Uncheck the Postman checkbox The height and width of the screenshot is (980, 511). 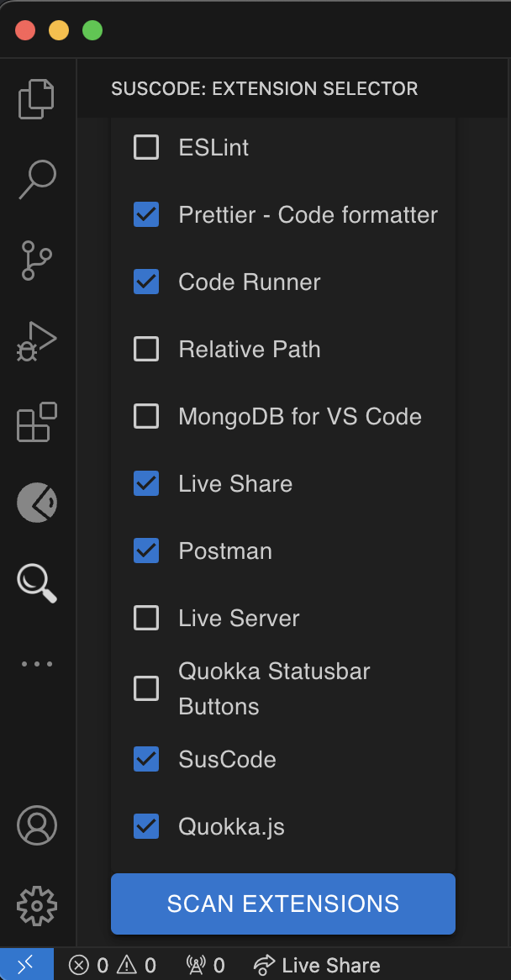pos(146,551)
